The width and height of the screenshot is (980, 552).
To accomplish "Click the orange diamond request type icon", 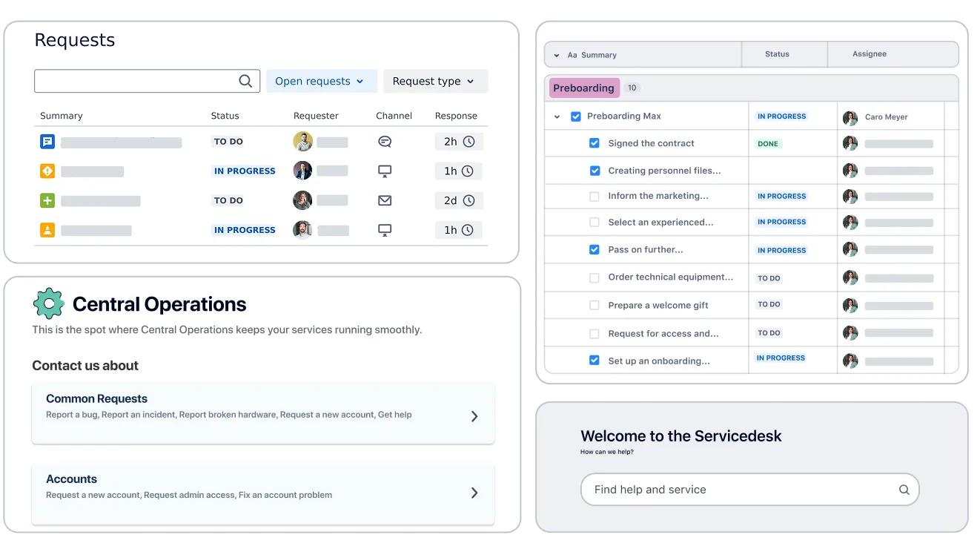I will [x=47, y=171].
